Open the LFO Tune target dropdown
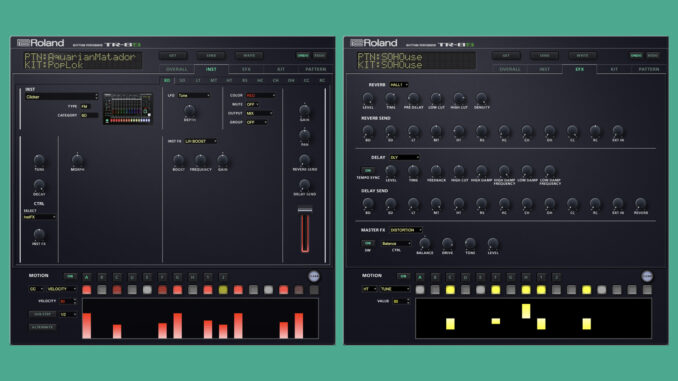 pos(194,96)
